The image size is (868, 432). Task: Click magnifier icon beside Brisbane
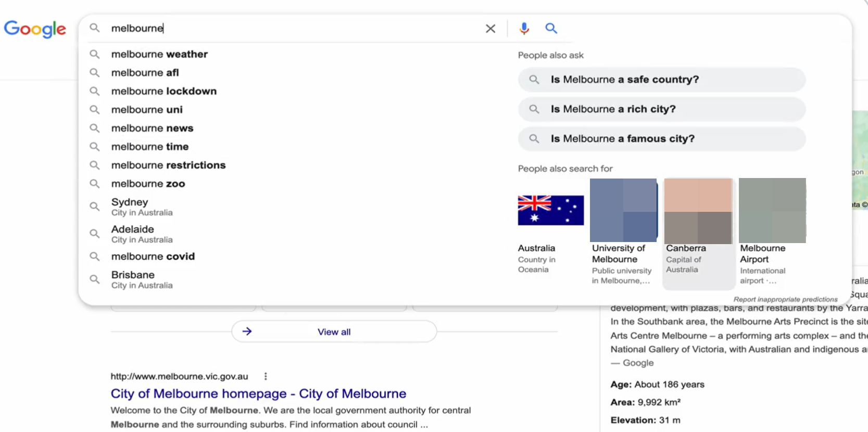[x=94, y=279]
